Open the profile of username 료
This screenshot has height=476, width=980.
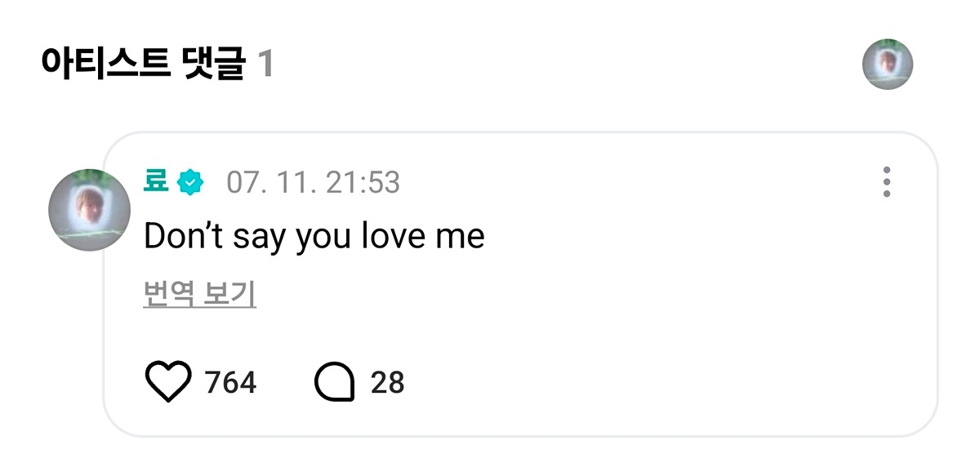pos(156,181)
